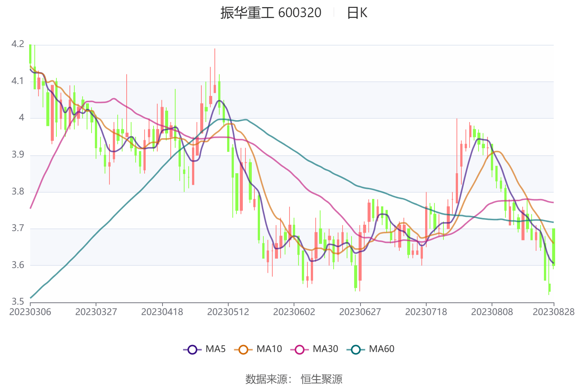The height and width of the screenshot is (386, 588).
Task: Click the 20230306 date axis label
Action: pyautogui.click(x=30, y=312)
